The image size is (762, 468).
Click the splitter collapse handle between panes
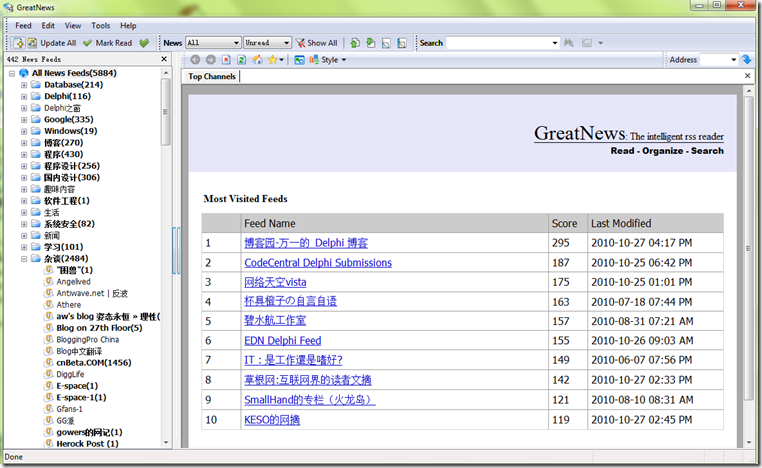point(176,250)
